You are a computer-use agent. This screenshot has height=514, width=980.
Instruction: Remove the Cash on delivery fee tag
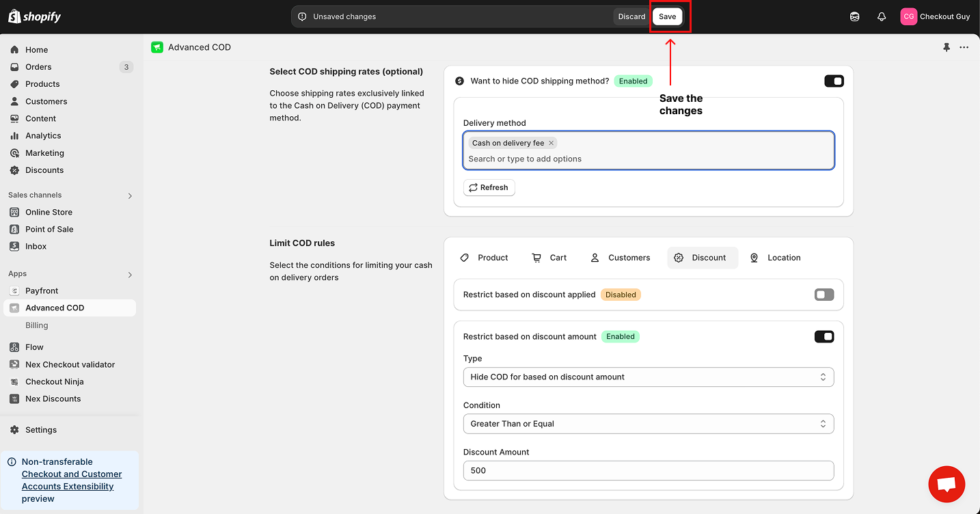point(551,143)
